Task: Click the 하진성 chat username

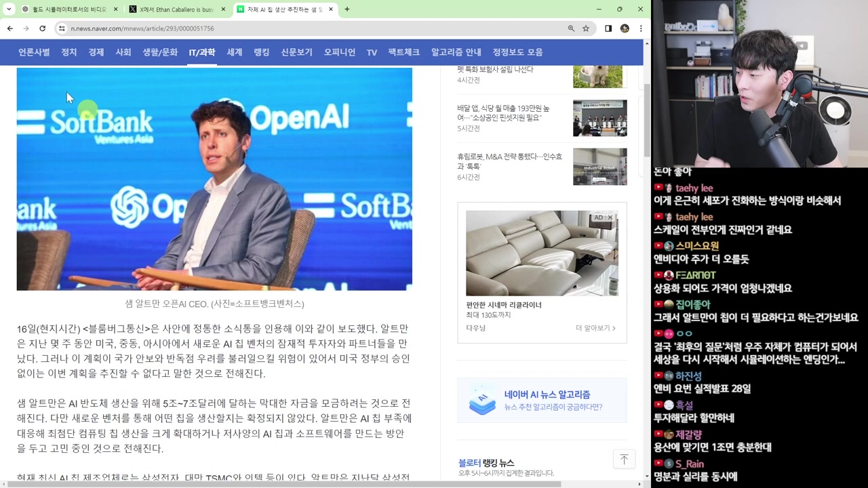Action: pyautogui.click(x=688, y=376)
